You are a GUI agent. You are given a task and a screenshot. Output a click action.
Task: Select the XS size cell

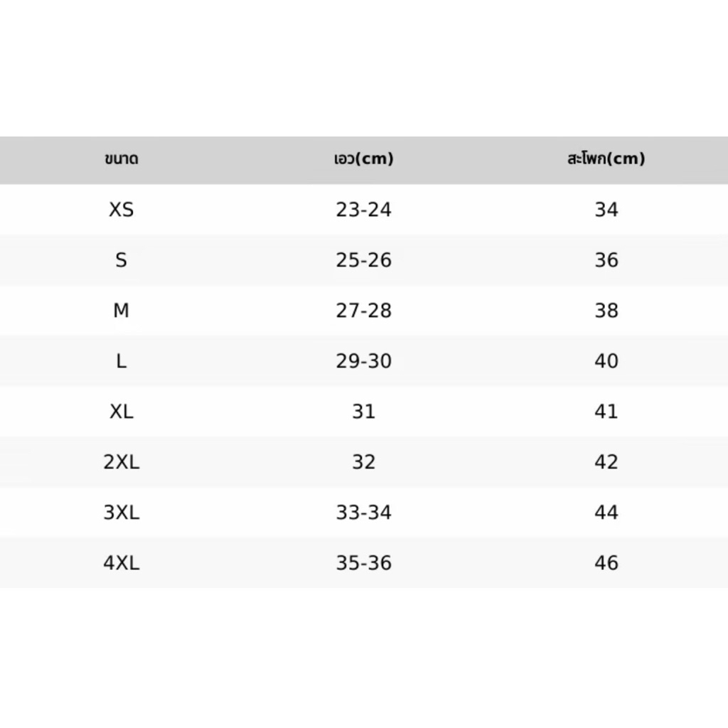121,210
